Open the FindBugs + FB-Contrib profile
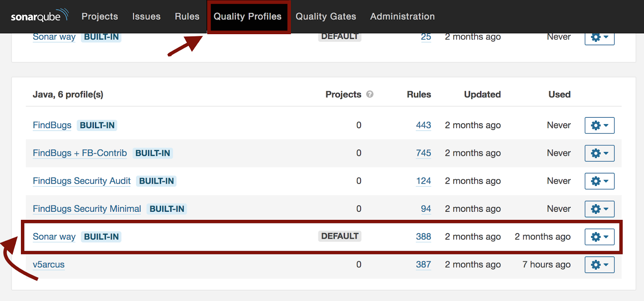 click(x=80, y=153)
